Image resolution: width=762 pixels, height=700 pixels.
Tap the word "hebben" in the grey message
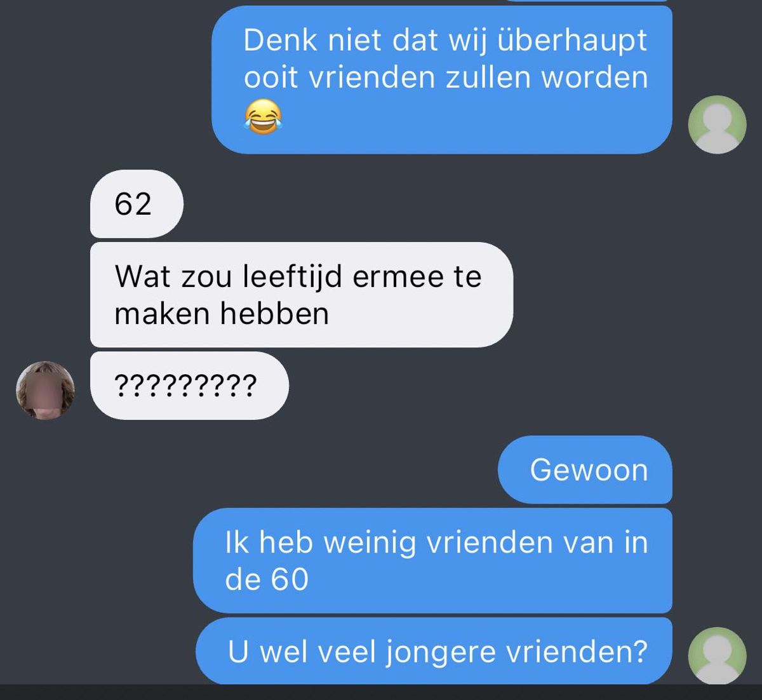click(274, 313)
